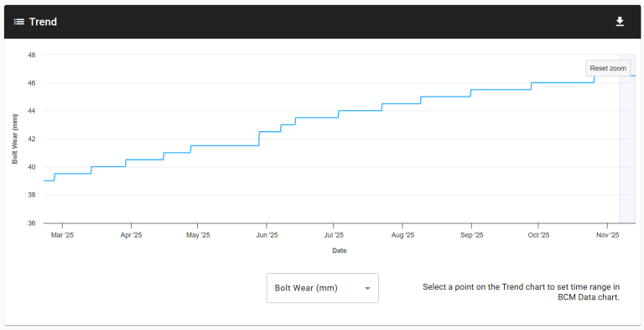Download the Trend chart data

click(x=620, y=22)
